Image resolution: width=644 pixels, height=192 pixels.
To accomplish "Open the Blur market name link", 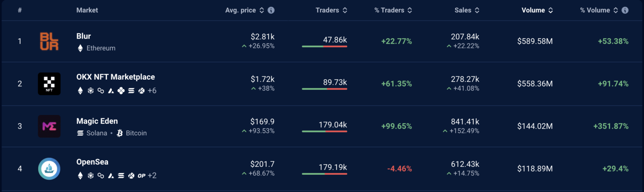I will tap(83, 36).
